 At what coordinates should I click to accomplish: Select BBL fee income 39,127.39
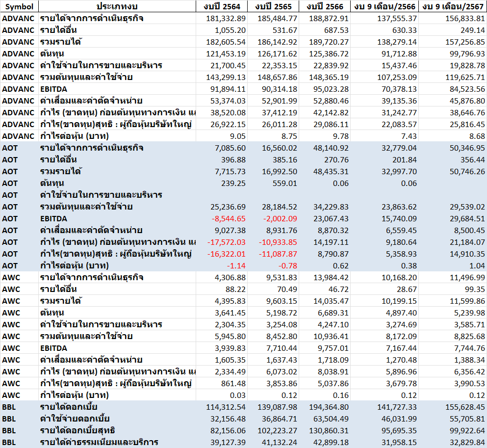tap(228, 443)
